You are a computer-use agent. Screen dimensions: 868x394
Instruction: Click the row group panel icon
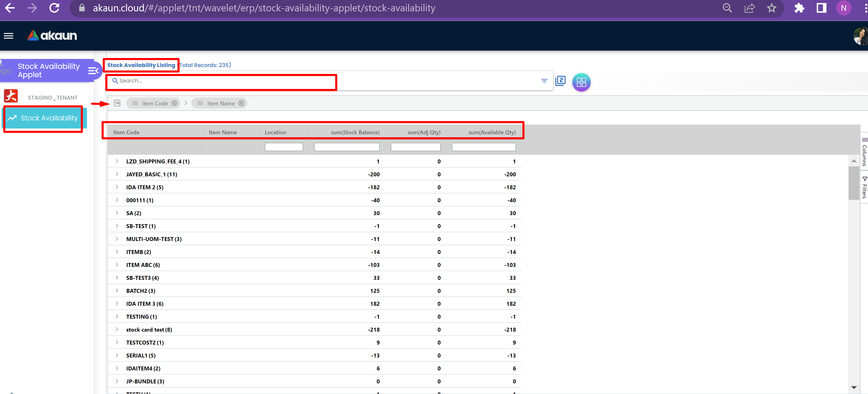[x=117, y=103]
